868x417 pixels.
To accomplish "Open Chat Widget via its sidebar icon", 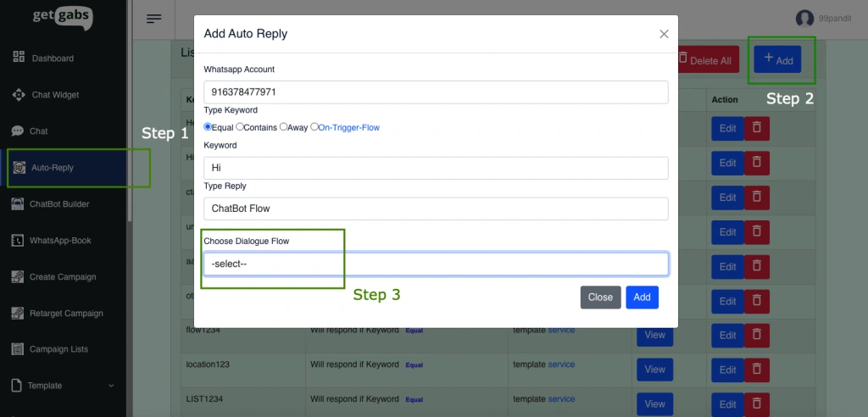I will [19, 94].
